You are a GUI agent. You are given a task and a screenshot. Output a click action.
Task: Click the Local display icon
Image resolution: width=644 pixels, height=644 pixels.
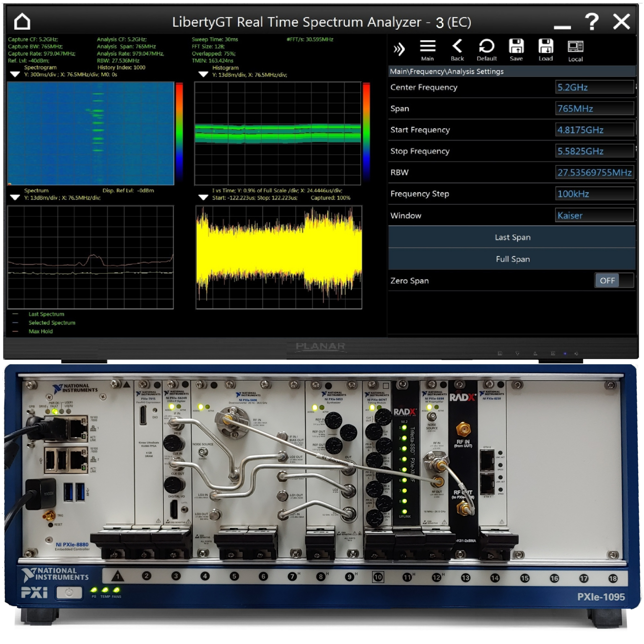point(575,46)
